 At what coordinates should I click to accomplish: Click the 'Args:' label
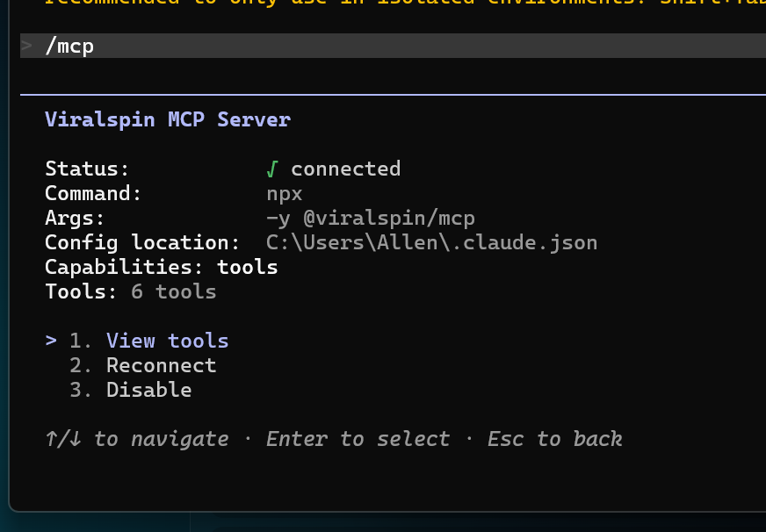pyautogui.click(x=75, y=219)
